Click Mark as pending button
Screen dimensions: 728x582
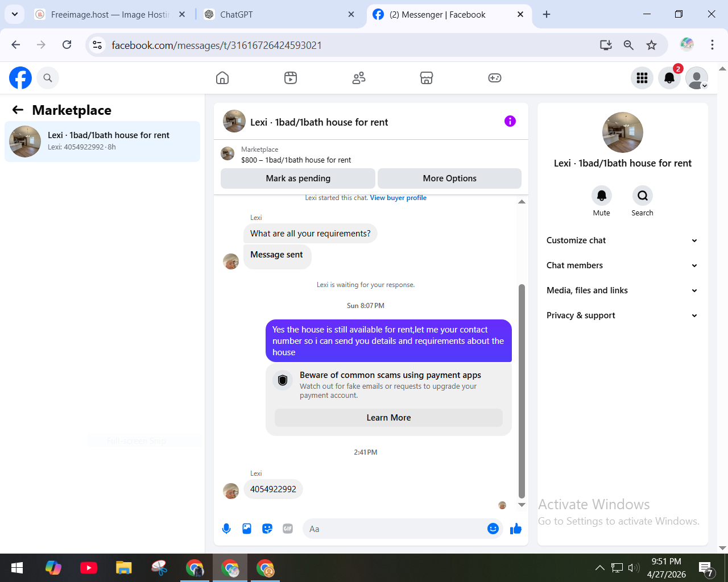298,178
